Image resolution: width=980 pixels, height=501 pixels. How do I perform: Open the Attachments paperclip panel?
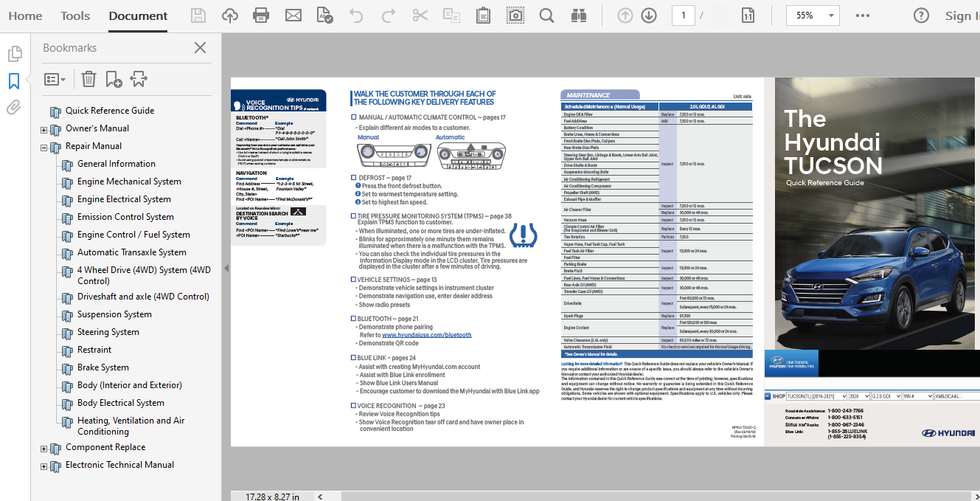(x=14, y=108)
